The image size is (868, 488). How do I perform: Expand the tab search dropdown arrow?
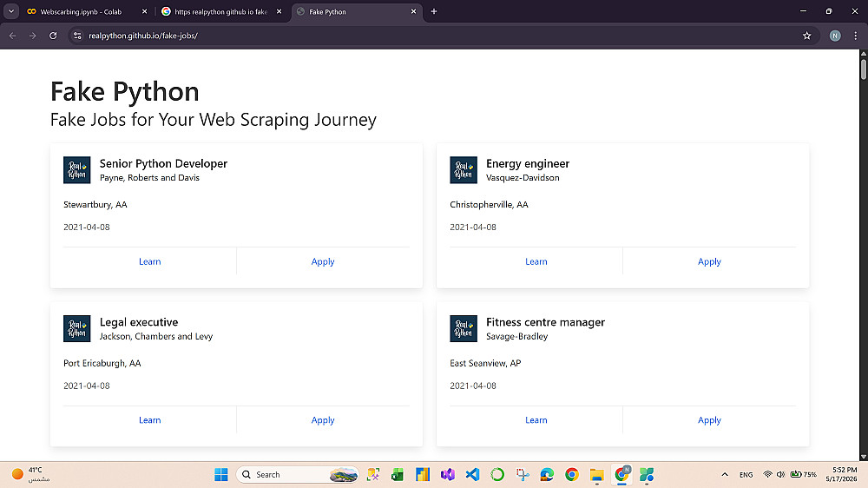11,11
